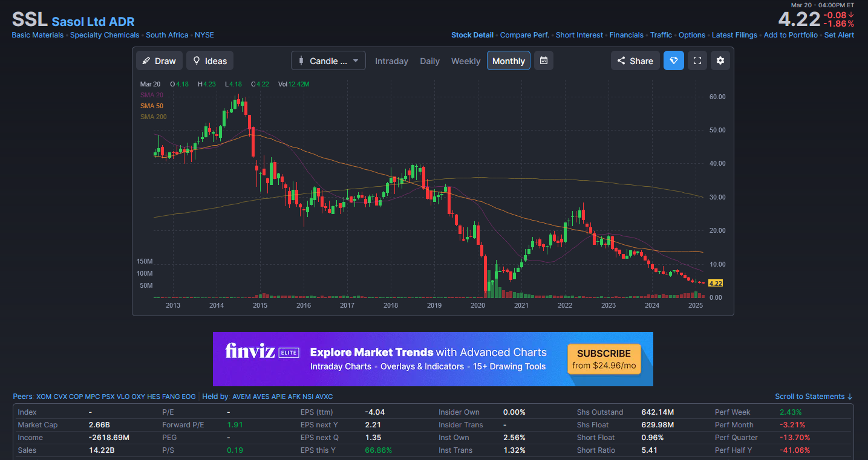Click the SUBSCRIBE button in banner
Viewport: 868px width, 460px height.
[x=604, y=359]
